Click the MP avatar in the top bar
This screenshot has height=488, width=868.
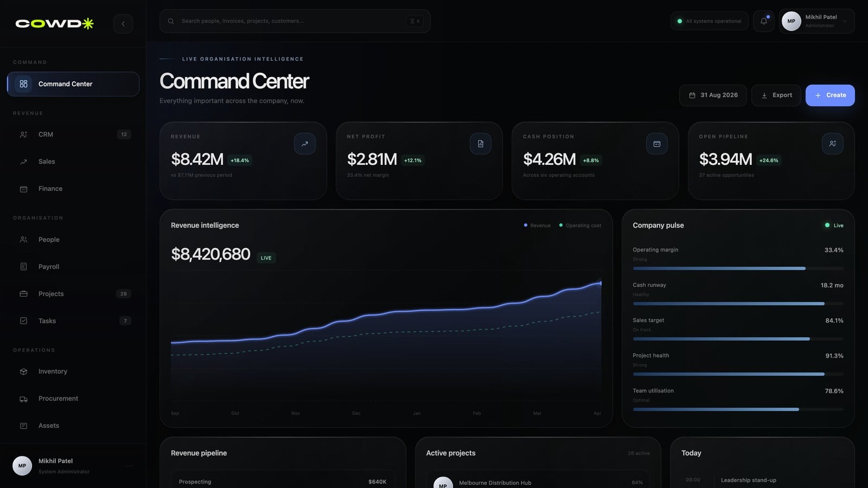pos(792,21)
